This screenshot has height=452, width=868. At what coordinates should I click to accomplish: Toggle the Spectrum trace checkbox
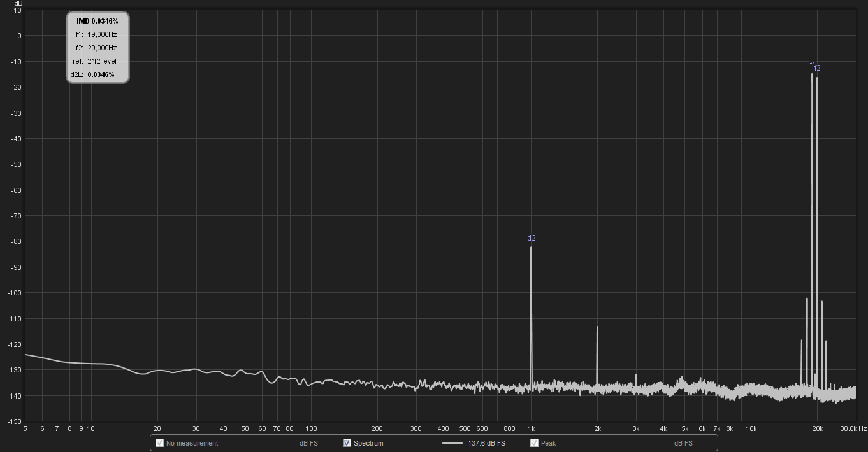[347, 443]
